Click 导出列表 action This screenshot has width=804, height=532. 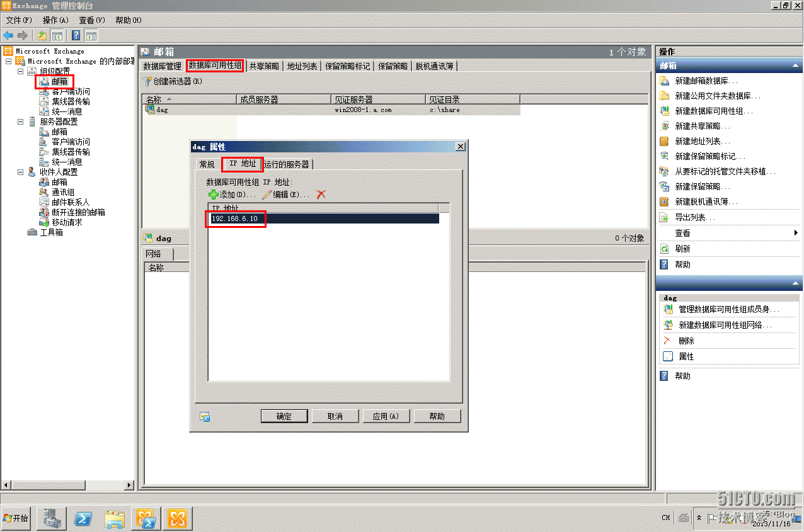(695, 217)
